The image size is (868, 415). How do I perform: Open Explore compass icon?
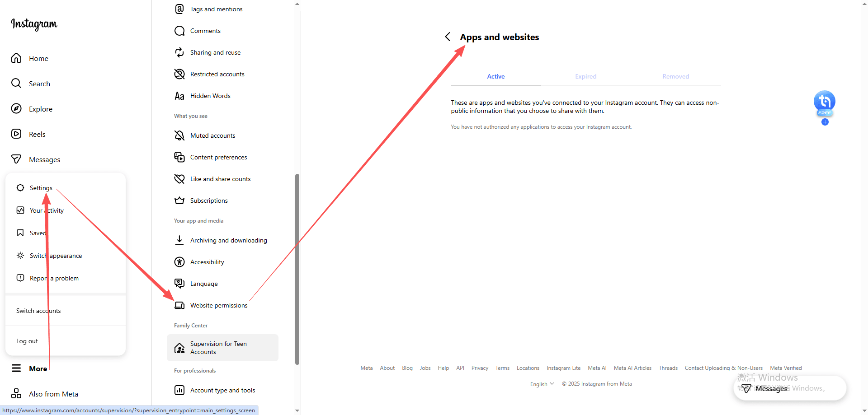16,109
